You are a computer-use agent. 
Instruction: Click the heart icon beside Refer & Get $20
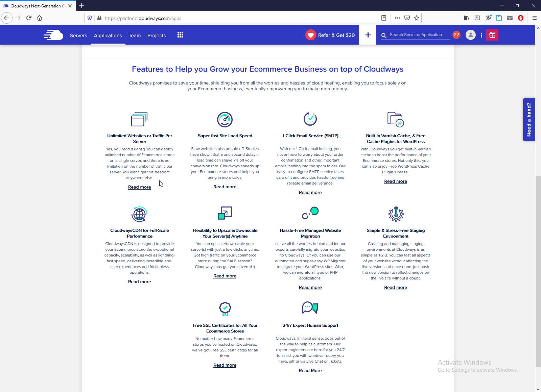pos(311,35)
